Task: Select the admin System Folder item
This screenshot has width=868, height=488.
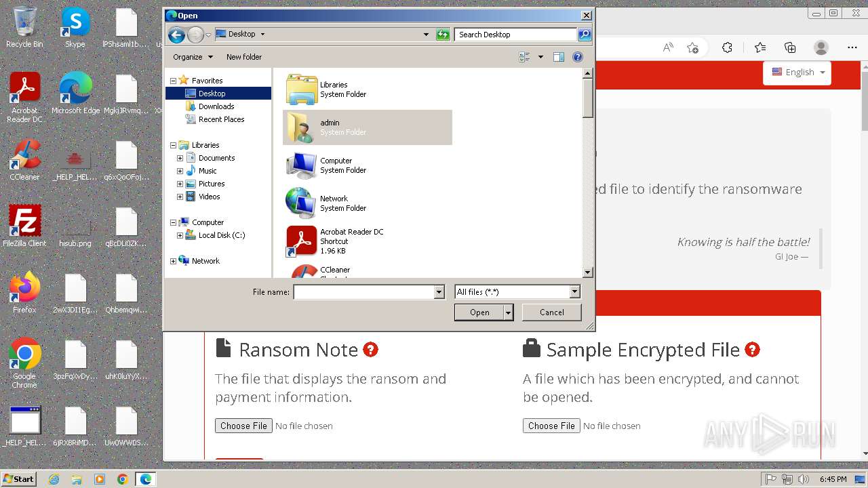Action: click(368, 127)
